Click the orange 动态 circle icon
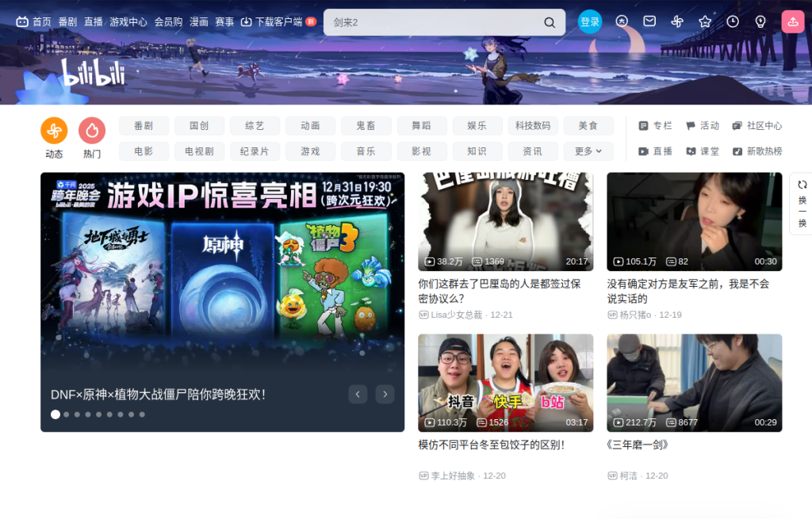The image size is (812, 519). point(54,131)
